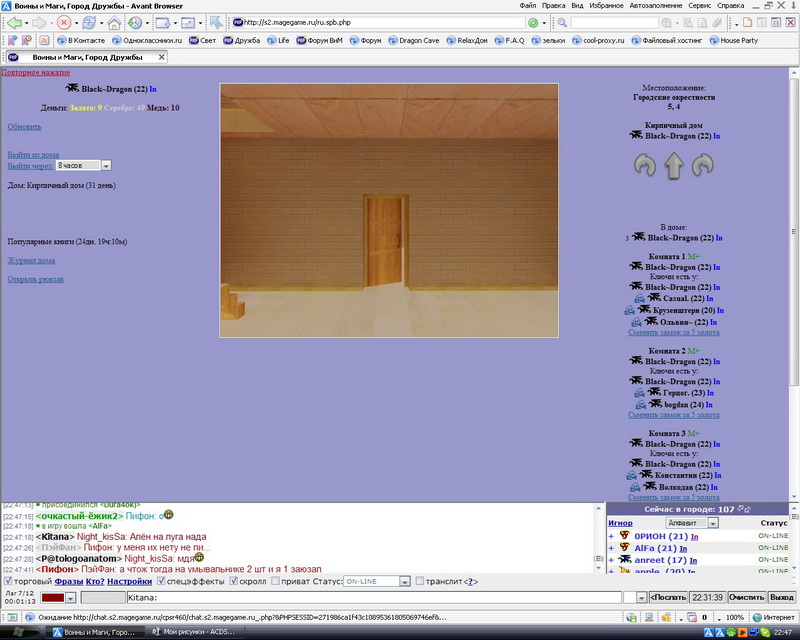The image size is (800, 640).
Task: Enable the приват checkbox
Action: pyautogui.click(x=276, y=581)
